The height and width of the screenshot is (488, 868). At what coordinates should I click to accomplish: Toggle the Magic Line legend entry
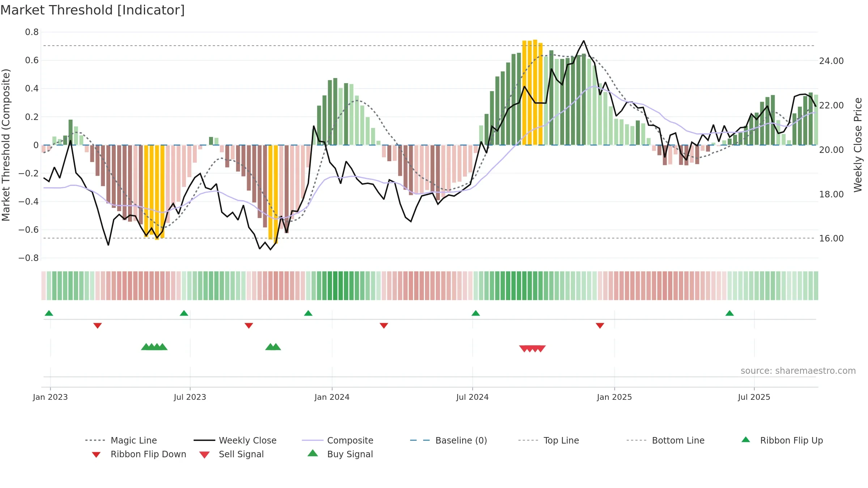pos(121,440)
